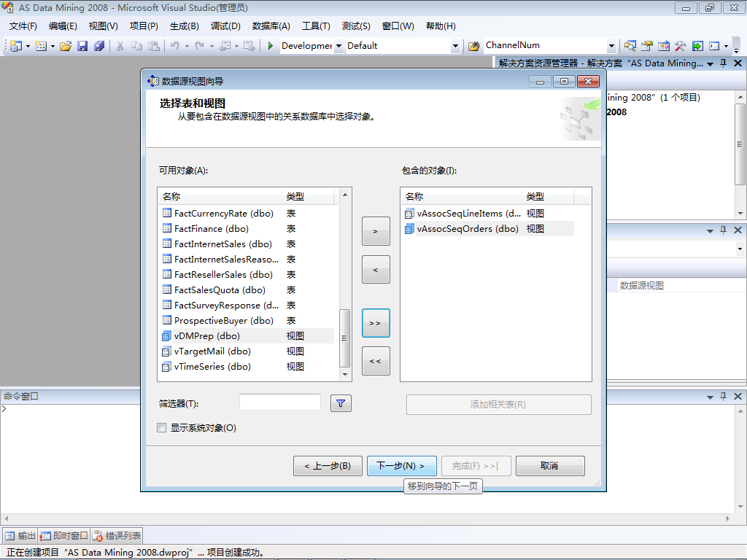Viewport: 747px width, 560px height.
Task: Open the Properties Window toolbar icon
Action: (646, 46)
